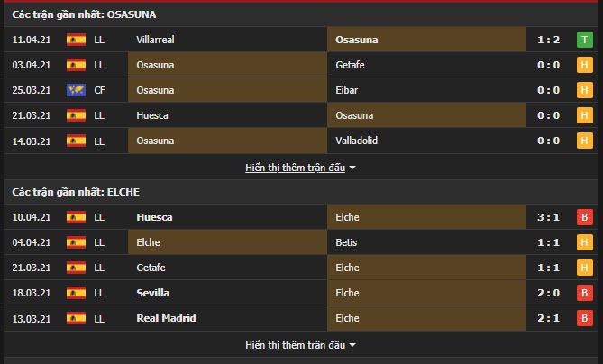Click green T result badge for Villarreal match

585,40
